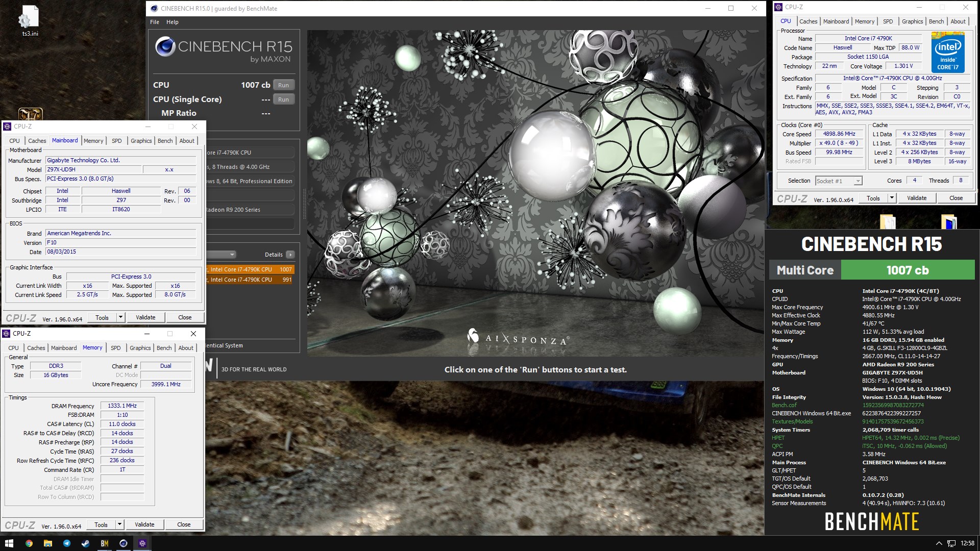Click Tools button in CPU tab window

pos(873,198)
